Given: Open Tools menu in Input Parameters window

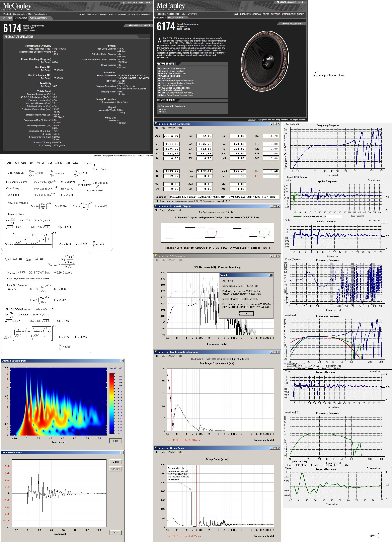Looking at the screenshot, I should click(x=163, y=128).
